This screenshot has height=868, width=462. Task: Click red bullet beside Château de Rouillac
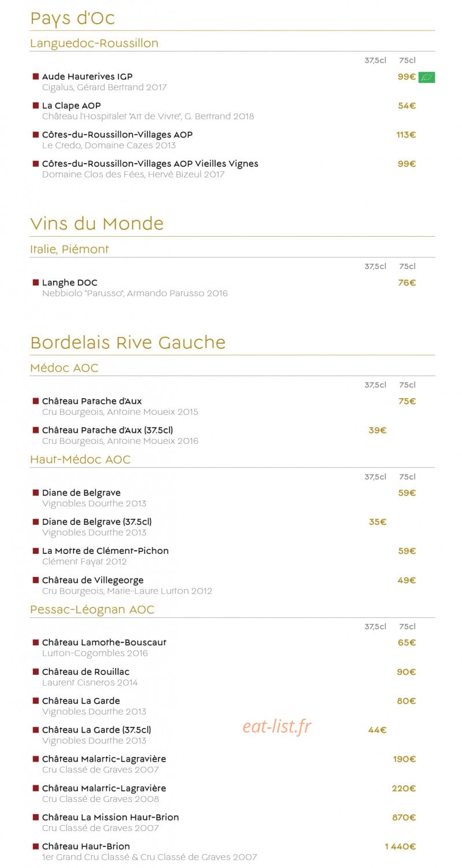click(35, 672)
